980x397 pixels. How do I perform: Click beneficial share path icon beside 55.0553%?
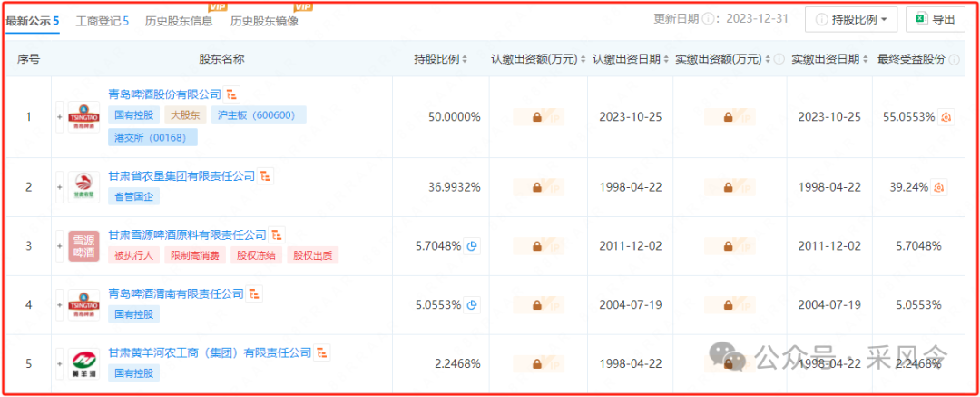pyautogui.click(x=946, y=117)
